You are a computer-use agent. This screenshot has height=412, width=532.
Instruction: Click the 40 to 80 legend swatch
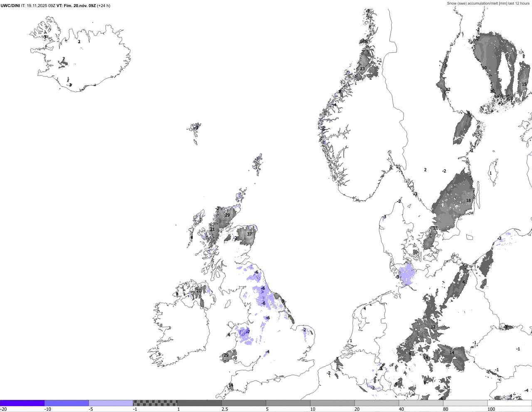(421, 403)
